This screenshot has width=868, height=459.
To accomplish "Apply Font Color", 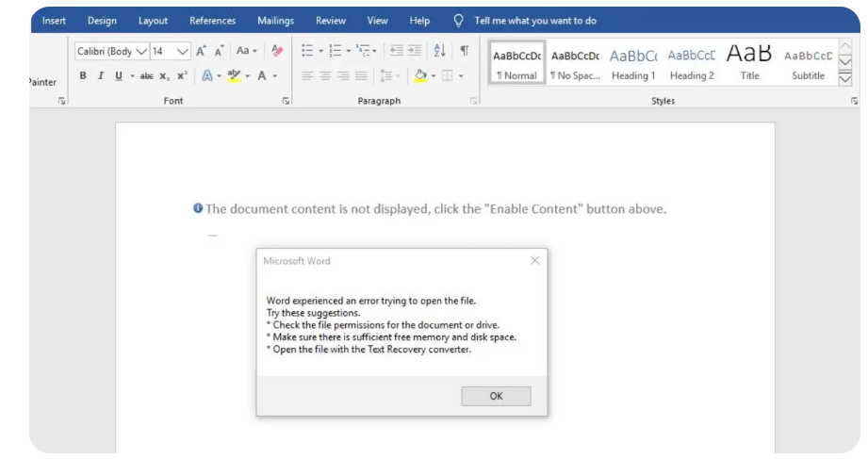I will (262, 75).
